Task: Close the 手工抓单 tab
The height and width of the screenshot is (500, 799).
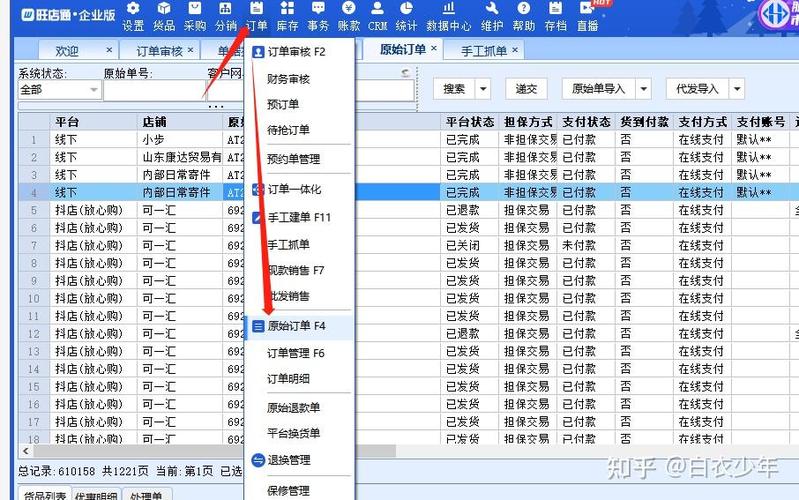Action: coord(515,50)
